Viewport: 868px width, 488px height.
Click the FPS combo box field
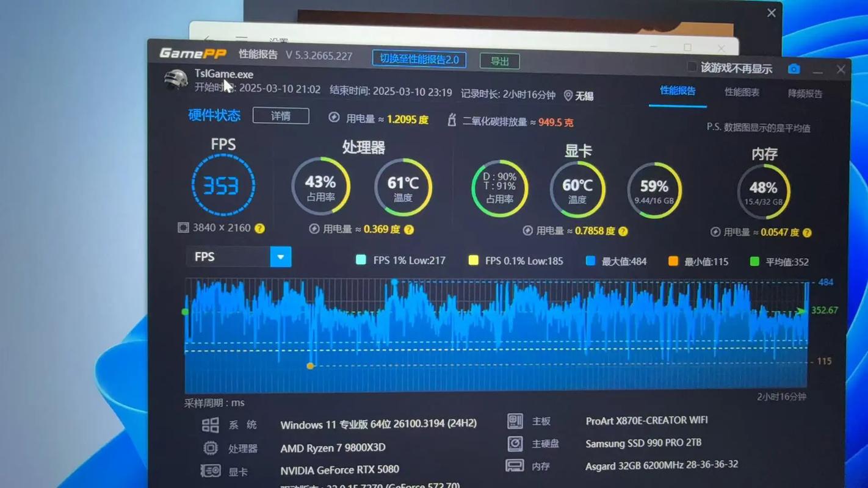tap(228, 257)
